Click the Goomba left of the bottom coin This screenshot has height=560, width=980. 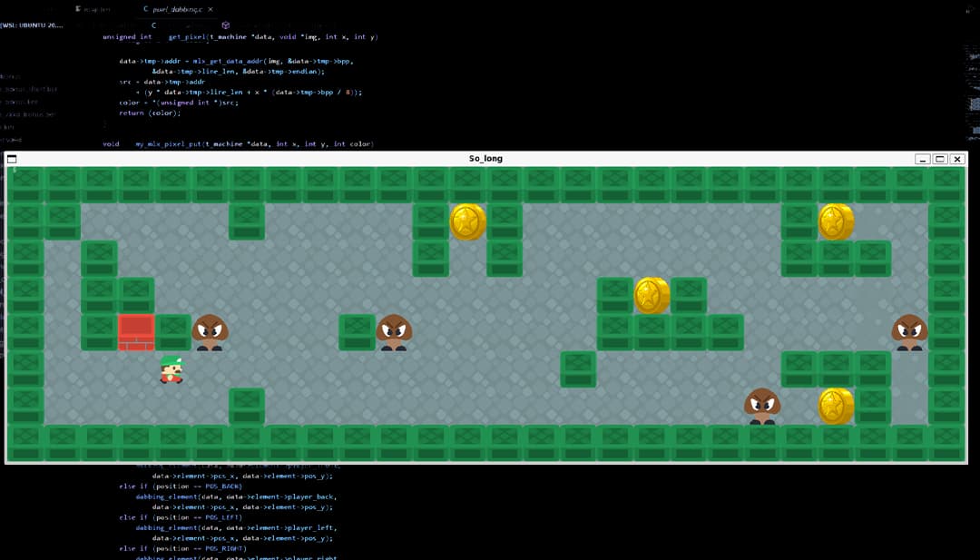[762, 406]
